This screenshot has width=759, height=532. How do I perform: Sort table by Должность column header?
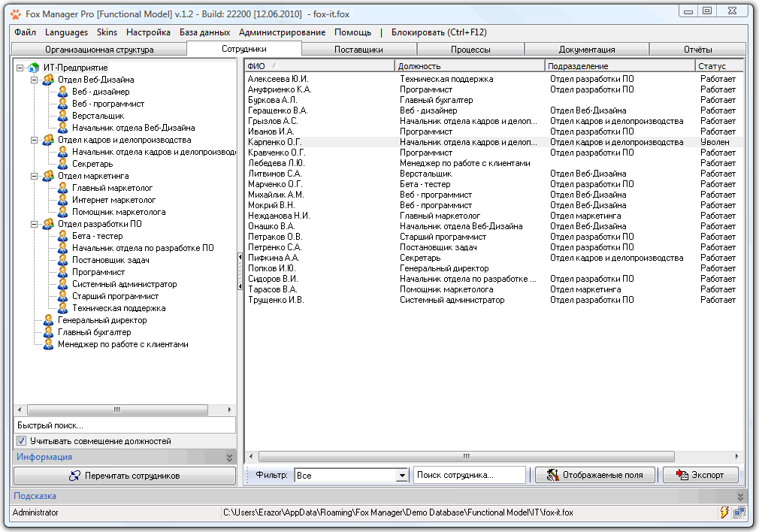[x=470, y=66]
